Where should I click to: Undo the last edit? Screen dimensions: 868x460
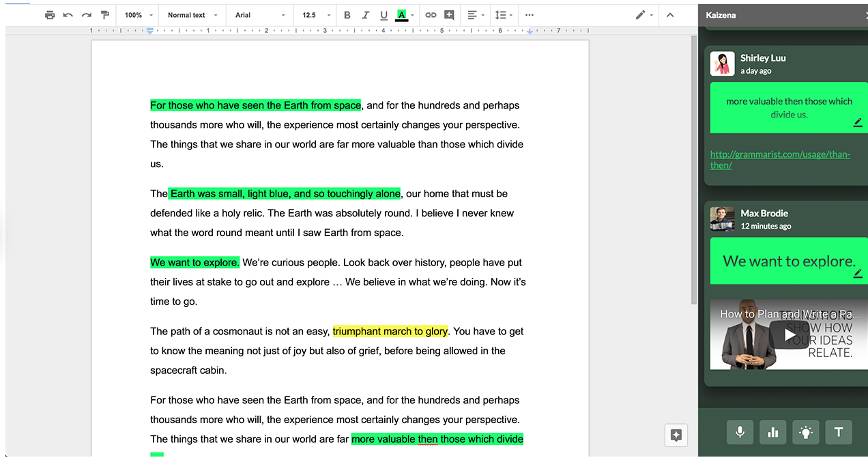68,15
